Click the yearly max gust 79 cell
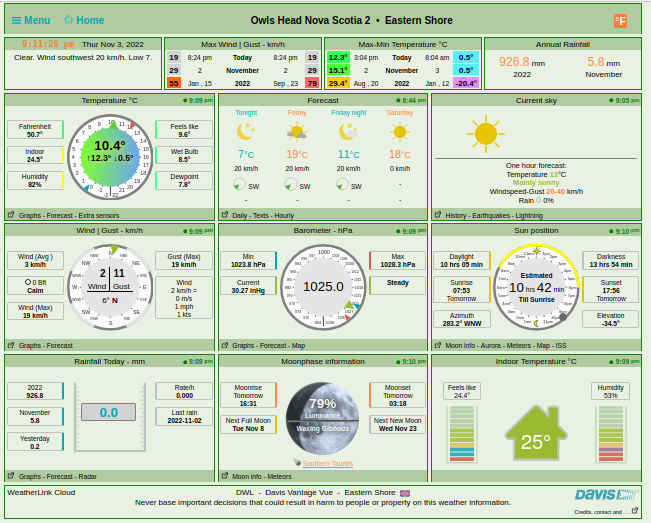651x523 pixels. point(312,83)
